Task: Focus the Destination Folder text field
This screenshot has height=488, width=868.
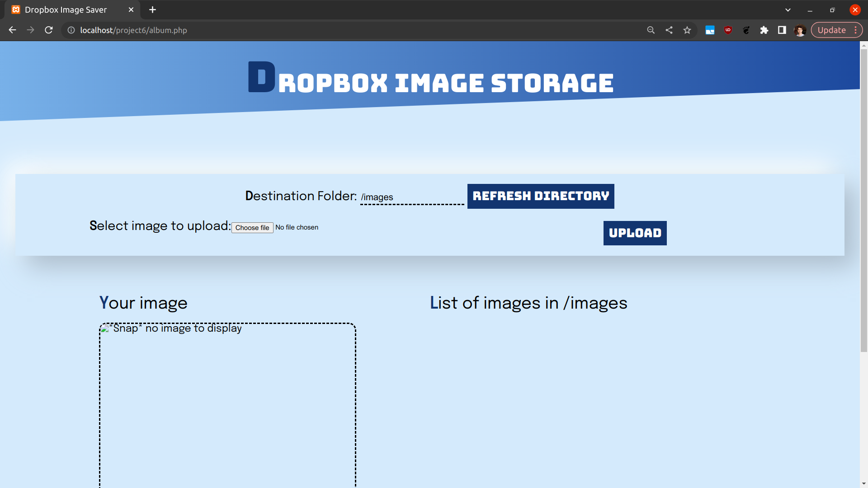Action: point(411,197)
